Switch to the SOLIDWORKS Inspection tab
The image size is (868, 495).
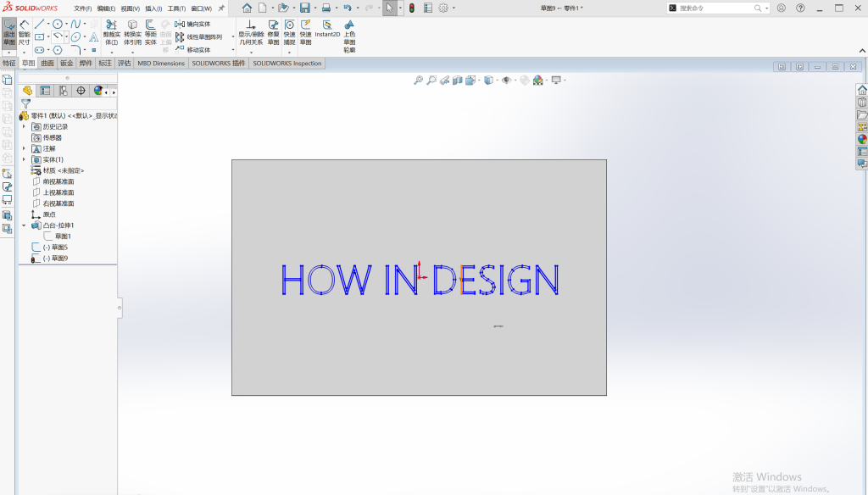[x=287, y=63]
